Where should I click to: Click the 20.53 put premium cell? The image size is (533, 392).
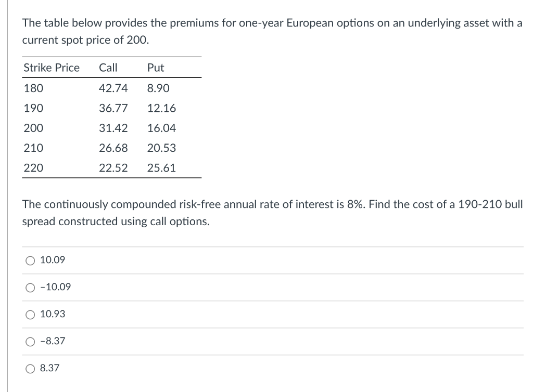coord(161,148)
